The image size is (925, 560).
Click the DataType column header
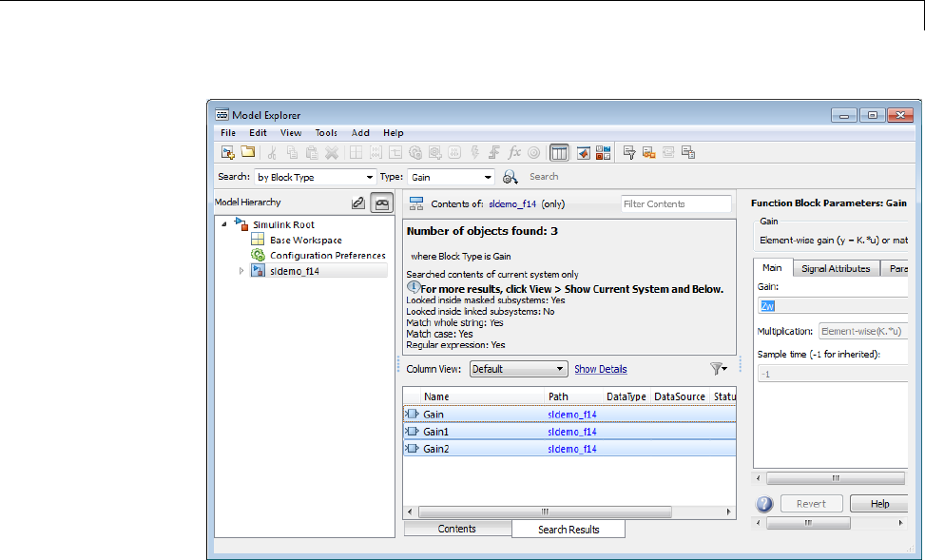[x=626, y=396]
